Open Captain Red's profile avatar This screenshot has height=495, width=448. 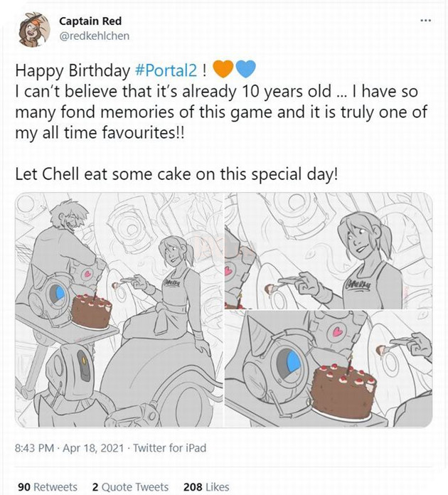coord(33,30)
